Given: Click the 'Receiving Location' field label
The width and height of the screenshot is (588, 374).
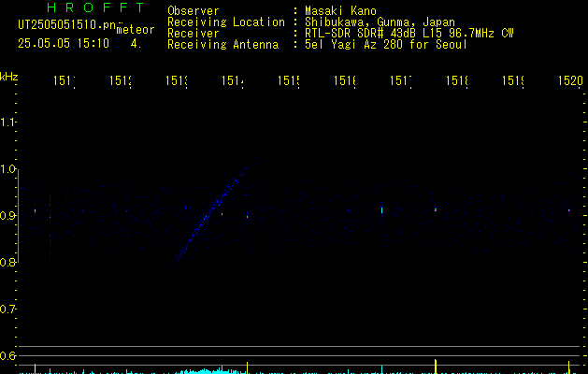Looking at the screenshot, I should [226, 22].
